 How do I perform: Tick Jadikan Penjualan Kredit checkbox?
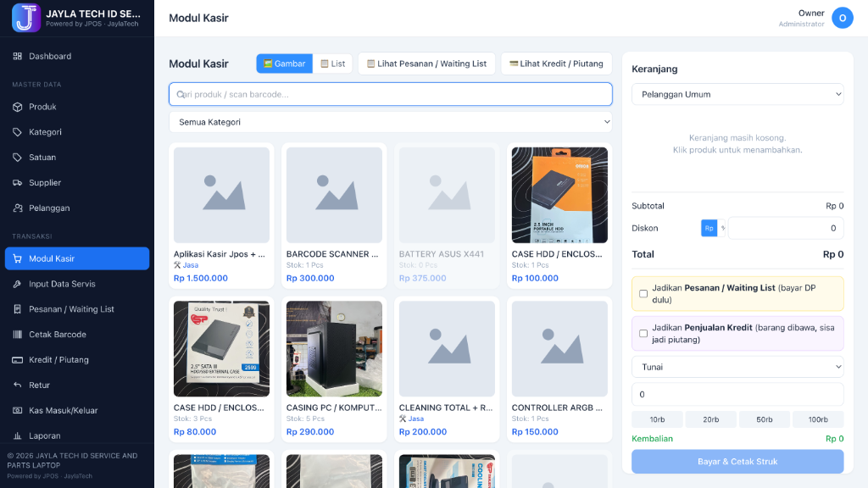point(643,334)
